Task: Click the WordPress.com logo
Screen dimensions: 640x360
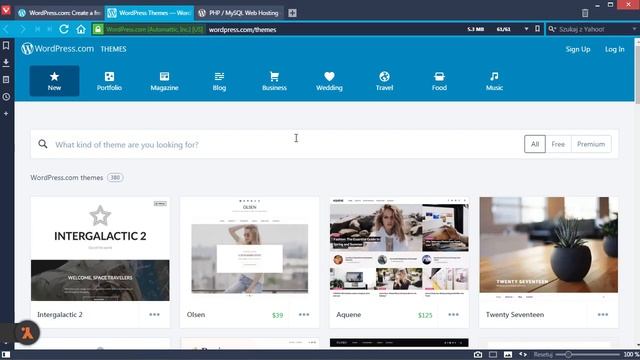Action: click(58, 49)
